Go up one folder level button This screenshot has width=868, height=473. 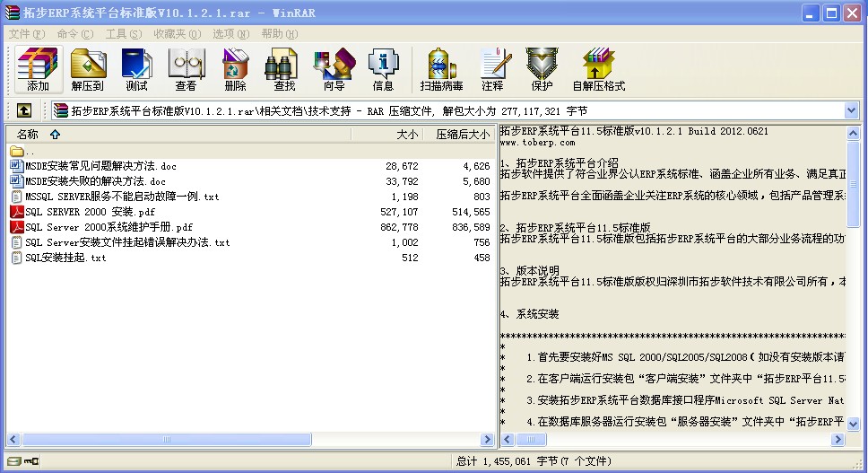[24, 110]
